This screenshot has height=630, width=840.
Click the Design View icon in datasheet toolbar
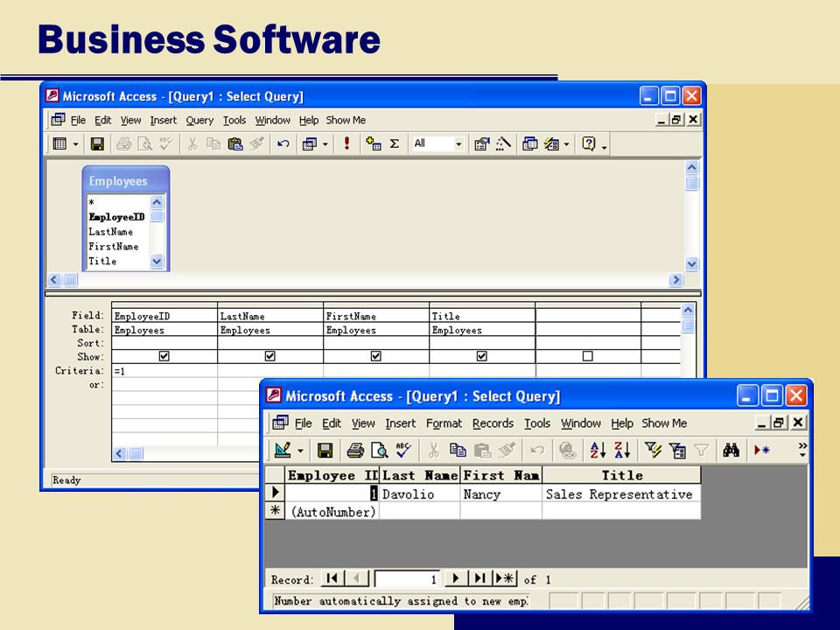(x=283, y=450)
